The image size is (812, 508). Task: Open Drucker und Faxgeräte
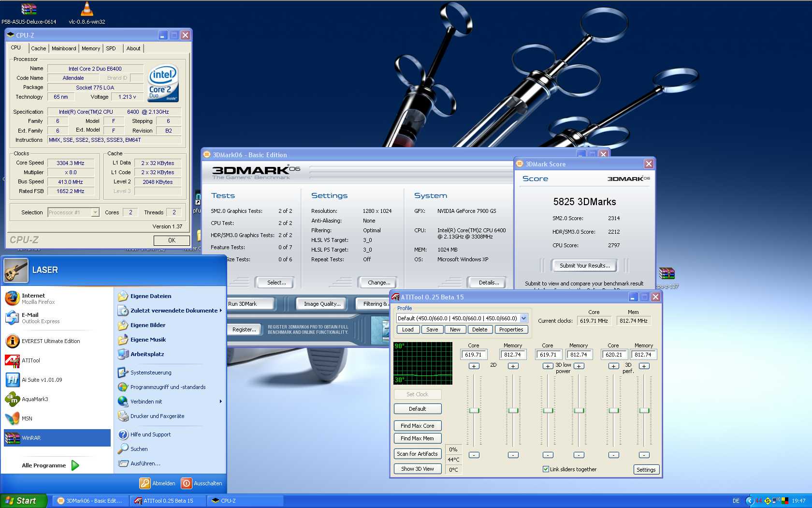click(157, 416)
